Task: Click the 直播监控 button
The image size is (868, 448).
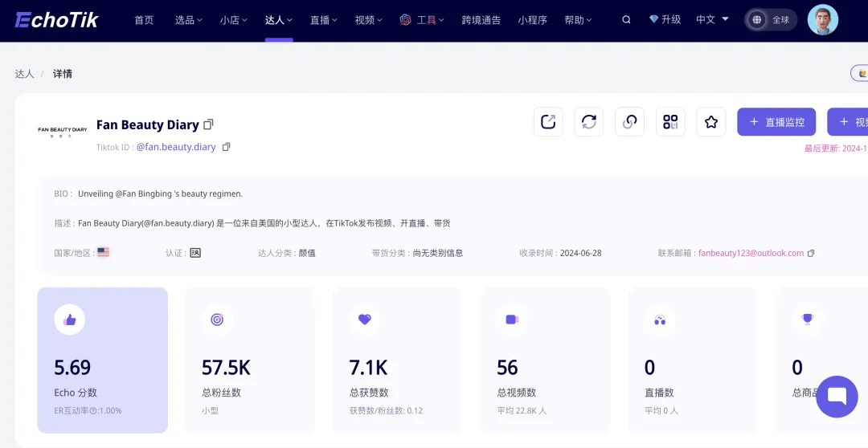Action: click(x=776, y=122)
